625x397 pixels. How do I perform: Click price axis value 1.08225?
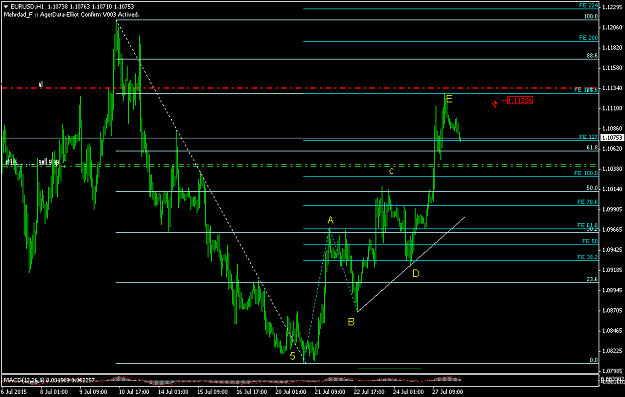pos(612,351)
